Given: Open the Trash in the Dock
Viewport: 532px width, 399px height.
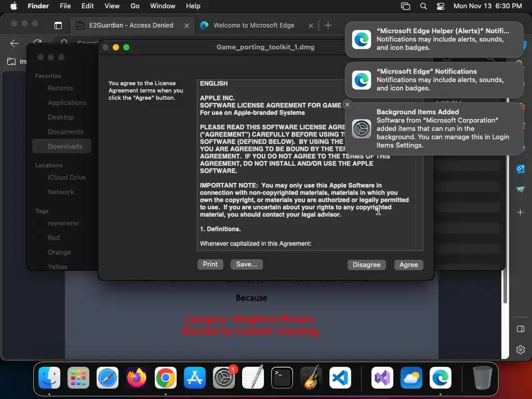Looking at the screenshot, I should pyautogui.click(x=483, y=378).
